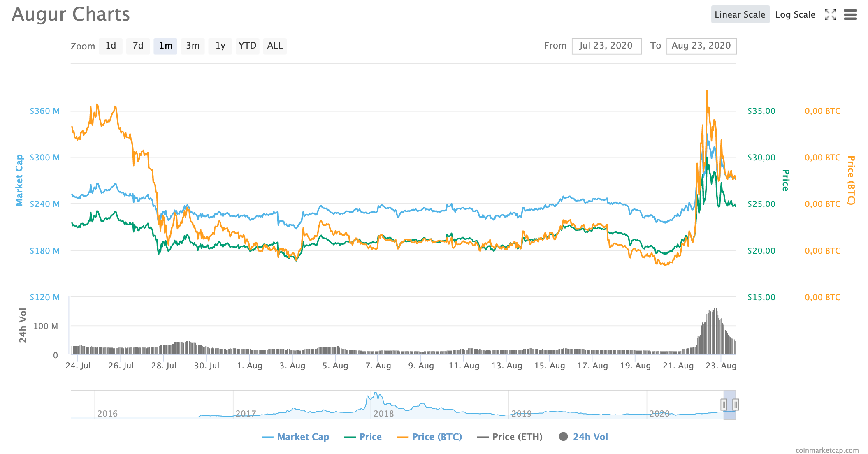
Task: Choose the 1y zoom range
Action: [x=220, y=46]
